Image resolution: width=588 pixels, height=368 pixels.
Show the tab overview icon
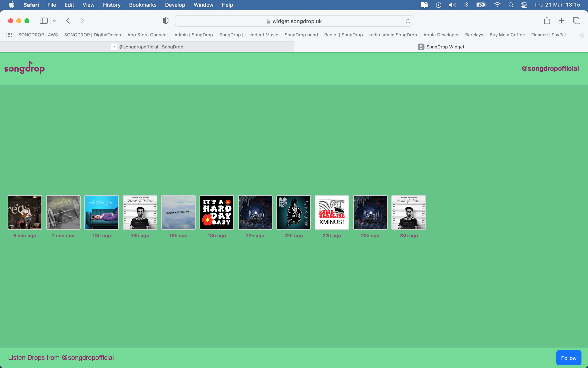tap(577, 21)
